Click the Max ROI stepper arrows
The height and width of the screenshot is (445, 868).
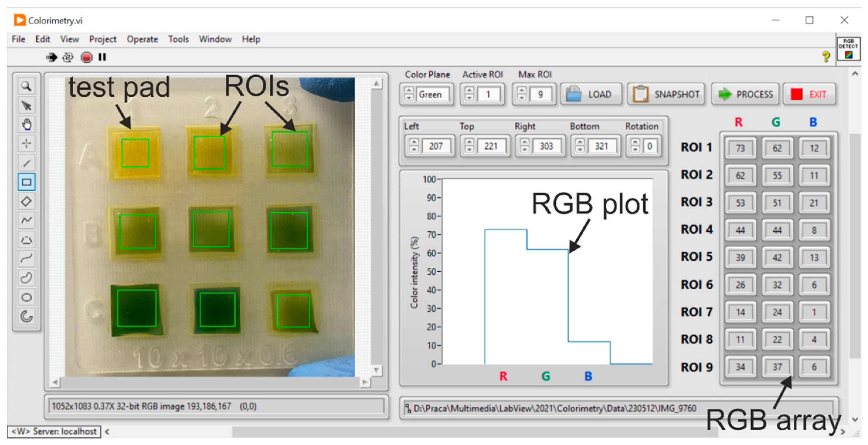click(521, 94)
